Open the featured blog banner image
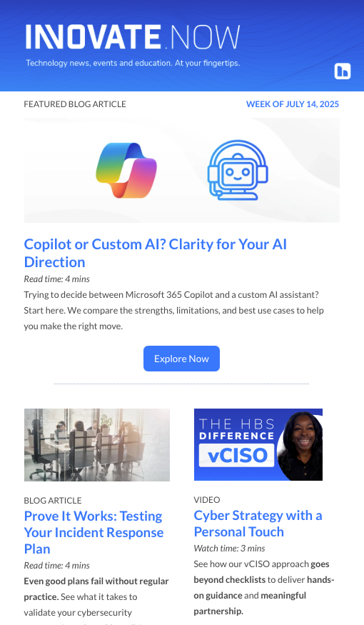This screenshot has width=364, height=625. coord(181,170)
